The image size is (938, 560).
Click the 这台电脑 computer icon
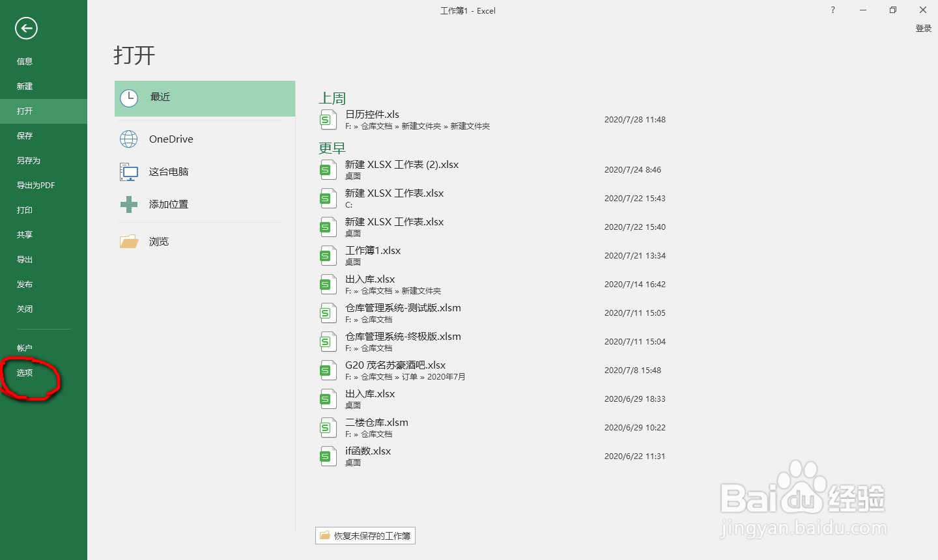[129, 172]
